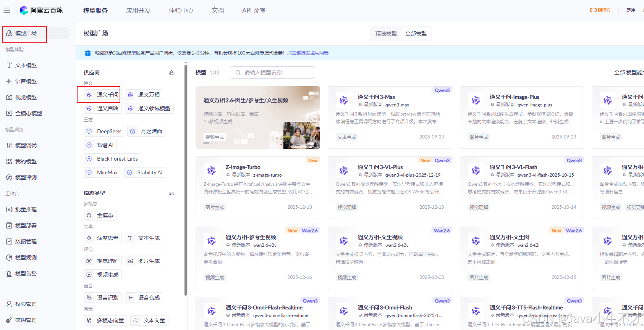The image size is (644, 330).
Task: Toggle the MiniMax supplier filter
Action: point(102,172)
